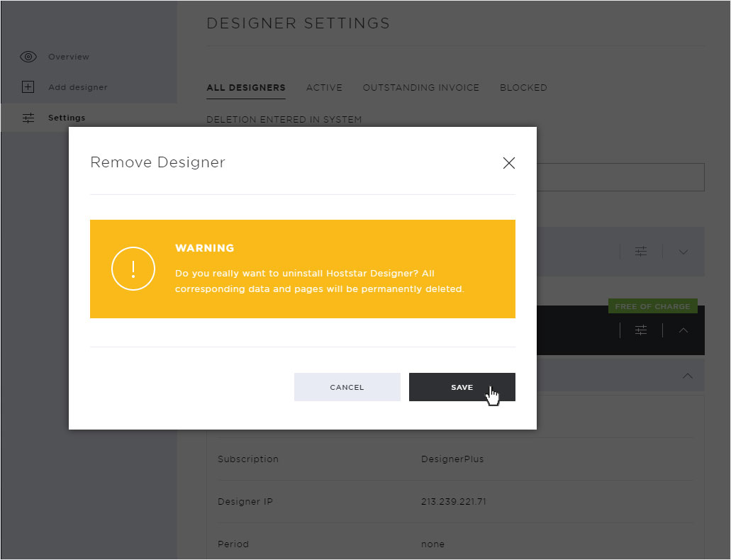Click the 'Deletion entered in system' text
This screenshot has width=731, height=560.
coord(284,119)
